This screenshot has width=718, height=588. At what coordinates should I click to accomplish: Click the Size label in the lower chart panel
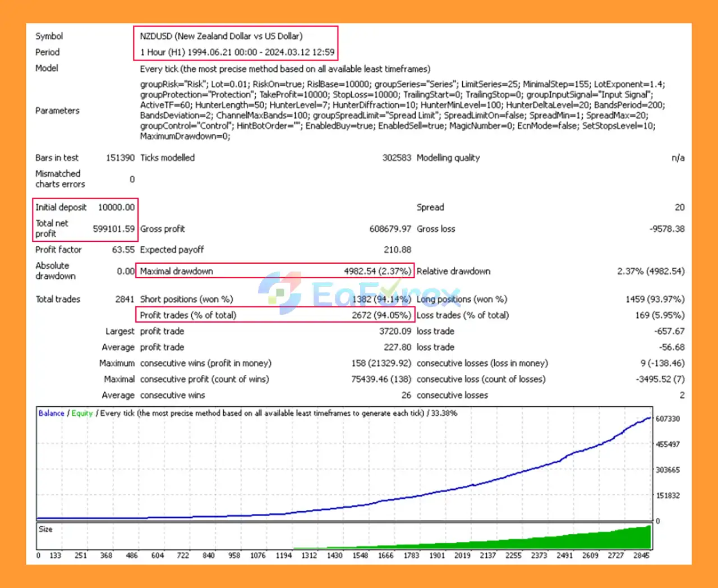pyautogui.click(x=45, y=529)
